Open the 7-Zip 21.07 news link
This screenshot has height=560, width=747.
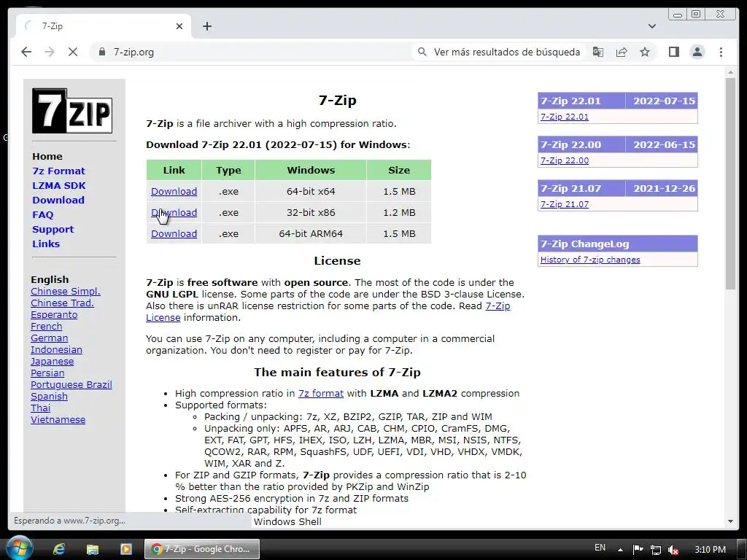(565, 204)
